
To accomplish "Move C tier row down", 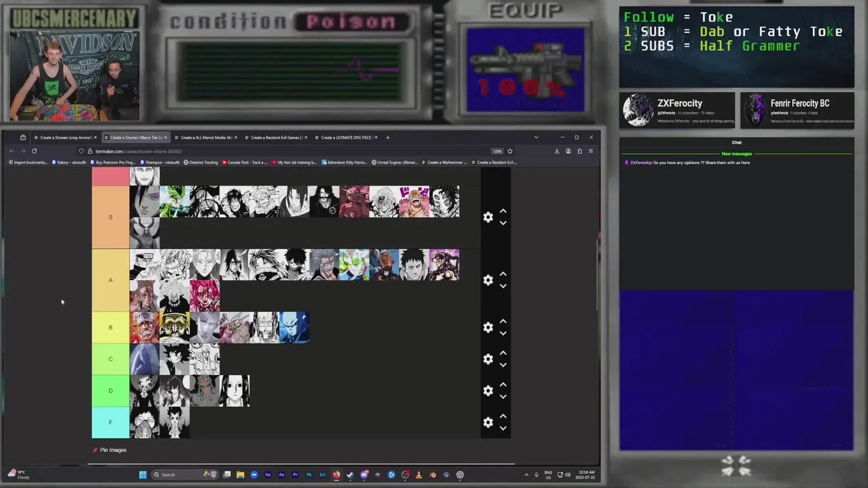I will [503, 365].
